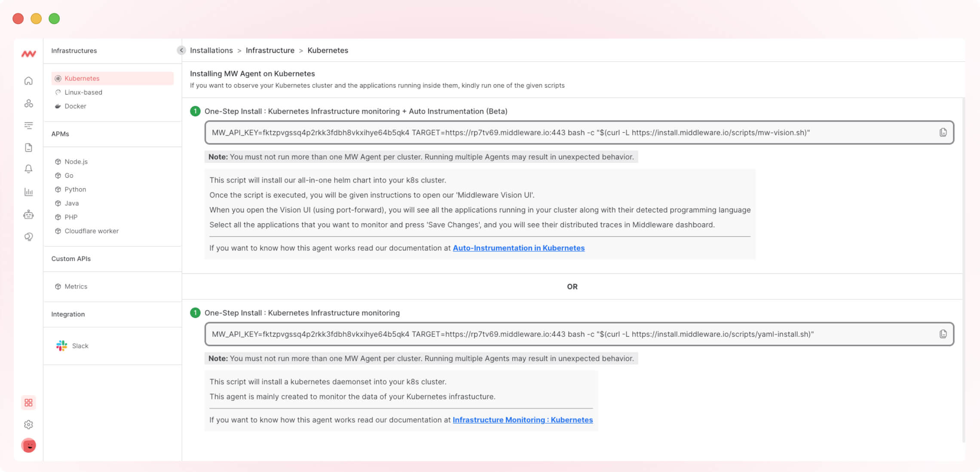Open the Logs icon in the left sidebar
The width and height of the screenshot is (980, 472).
tap(28, 125)
